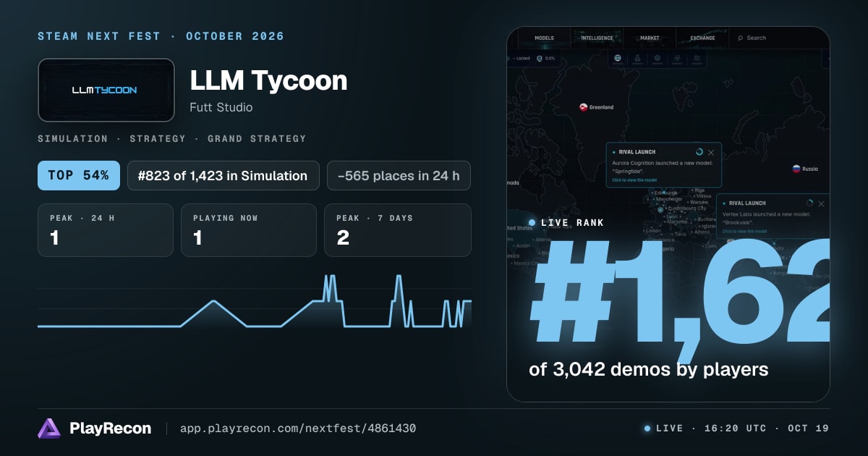868x456 pixels.
Task: Click the Lisbon city label on map
Action: click(653, 230)
